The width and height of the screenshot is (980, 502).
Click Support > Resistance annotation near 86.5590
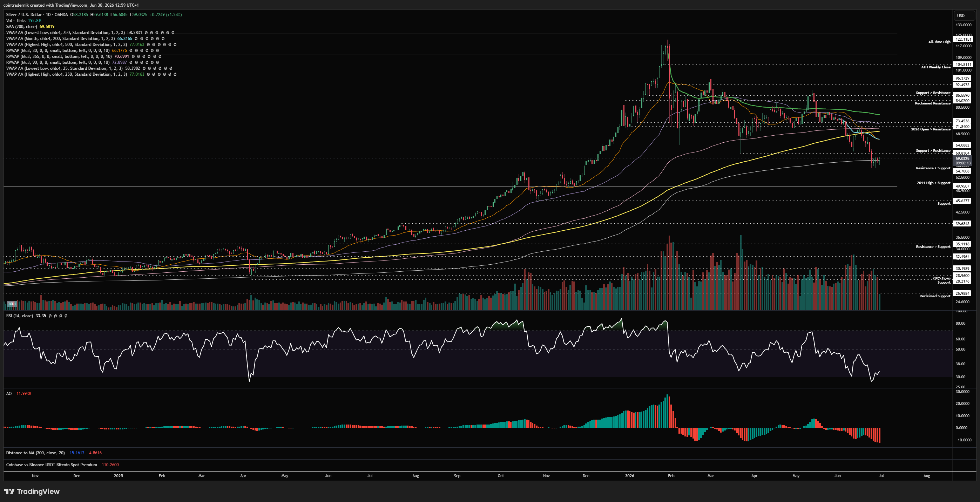coord(933,93)
